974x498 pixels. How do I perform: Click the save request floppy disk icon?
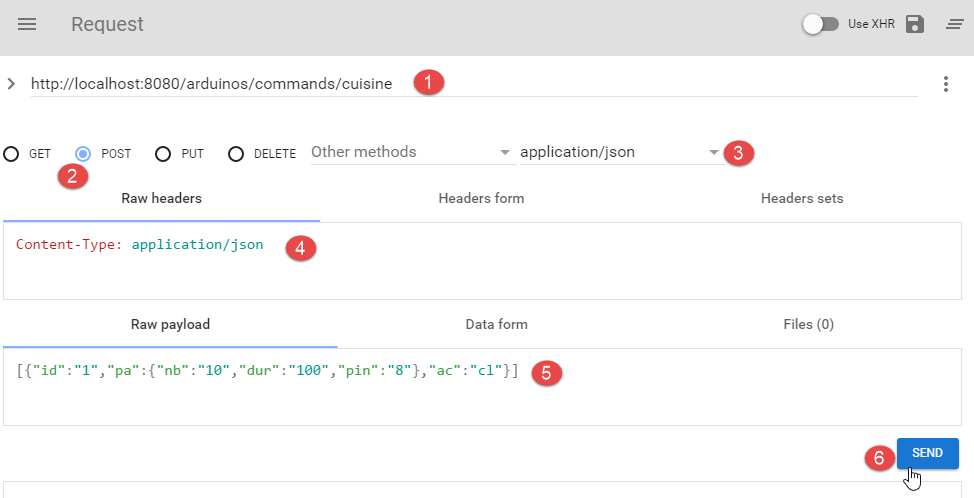click(914, 24)
